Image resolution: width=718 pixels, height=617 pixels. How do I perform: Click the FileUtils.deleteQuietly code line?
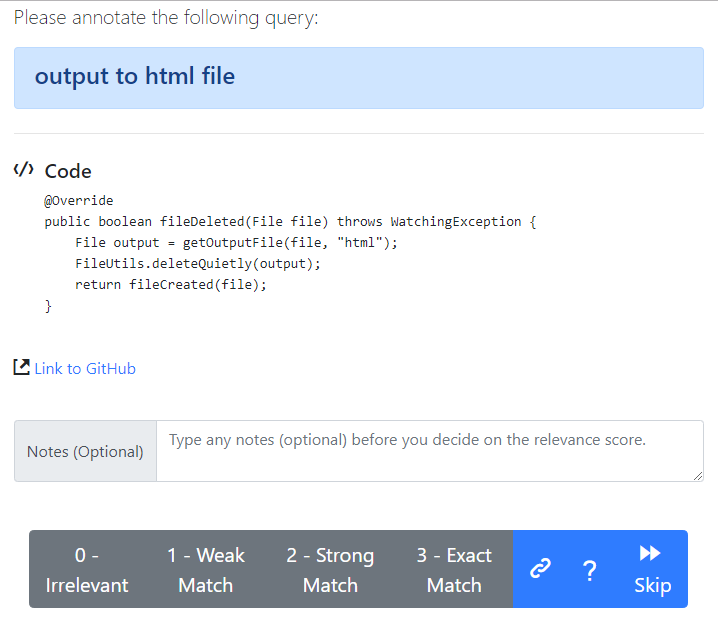[x=198, y=264]
